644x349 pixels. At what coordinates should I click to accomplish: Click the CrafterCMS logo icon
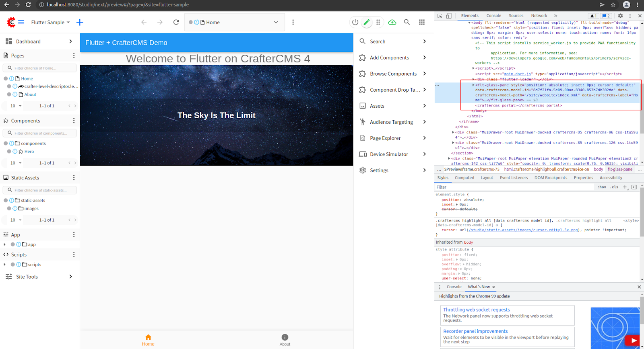pos(11,23)
